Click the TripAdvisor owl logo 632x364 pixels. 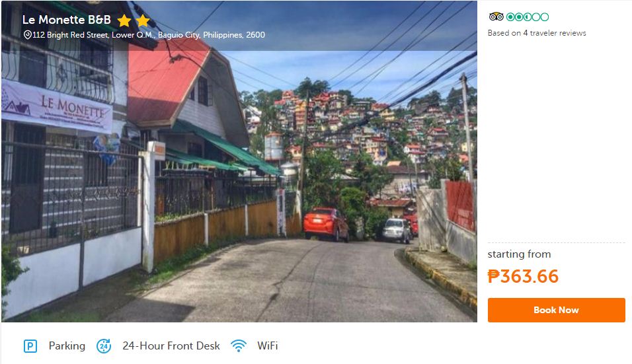click(496, 17)
